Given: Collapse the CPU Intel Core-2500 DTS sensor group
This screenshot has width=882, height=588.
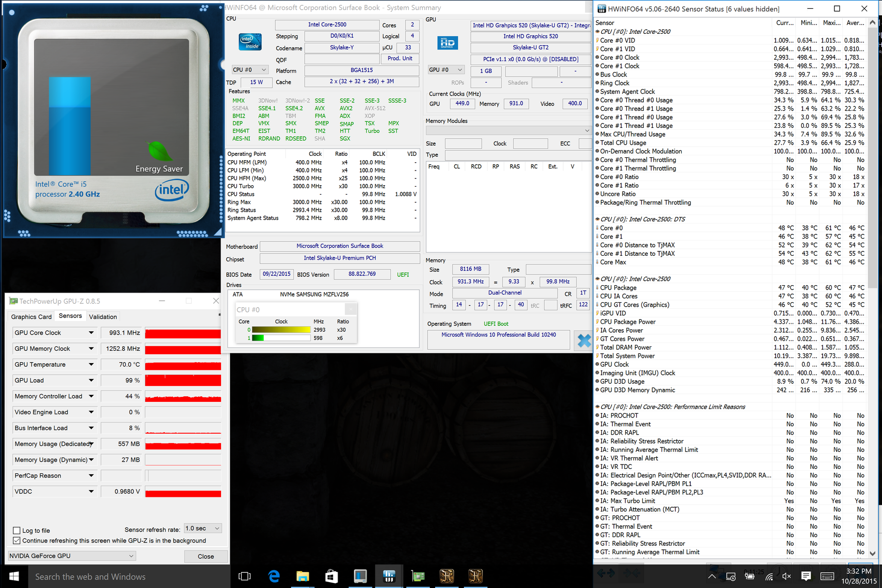Looking at the screenshot, I should 597,220.
